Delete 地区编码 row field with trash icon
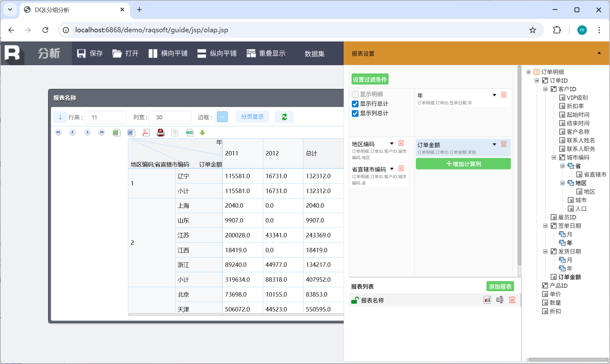 401,143
